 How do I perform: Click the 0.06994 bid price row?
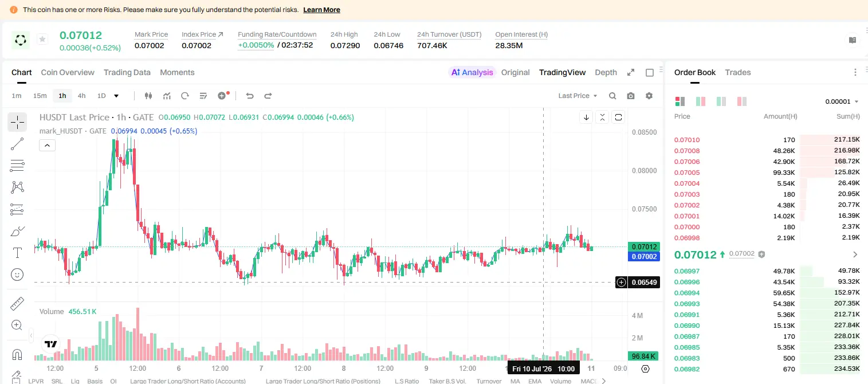pyautogui.click(x=767, y=293)
